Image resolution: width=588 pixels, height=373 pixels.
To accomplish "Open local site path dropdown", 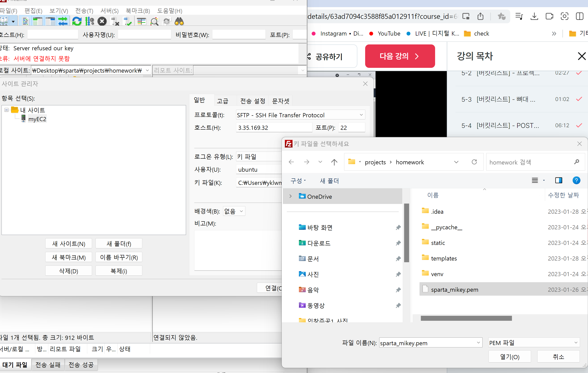I will [147, 70].
